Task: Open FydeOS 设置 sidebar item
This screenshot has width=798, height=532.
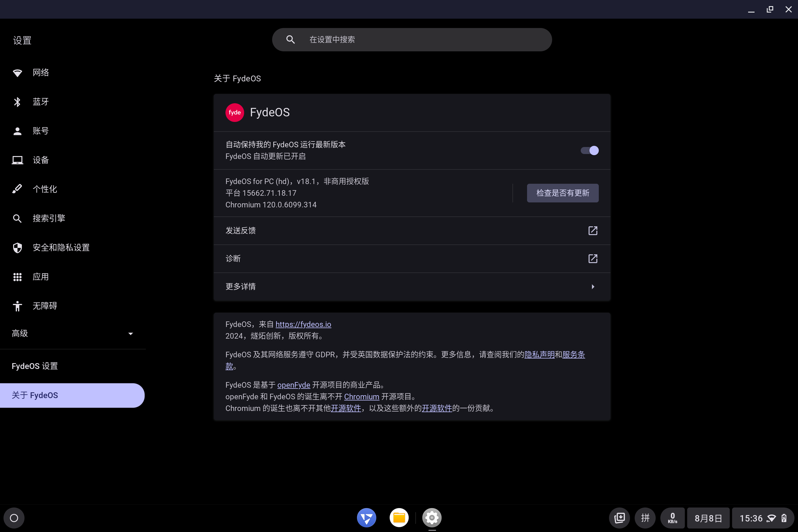Action: (x=35, y=366)
